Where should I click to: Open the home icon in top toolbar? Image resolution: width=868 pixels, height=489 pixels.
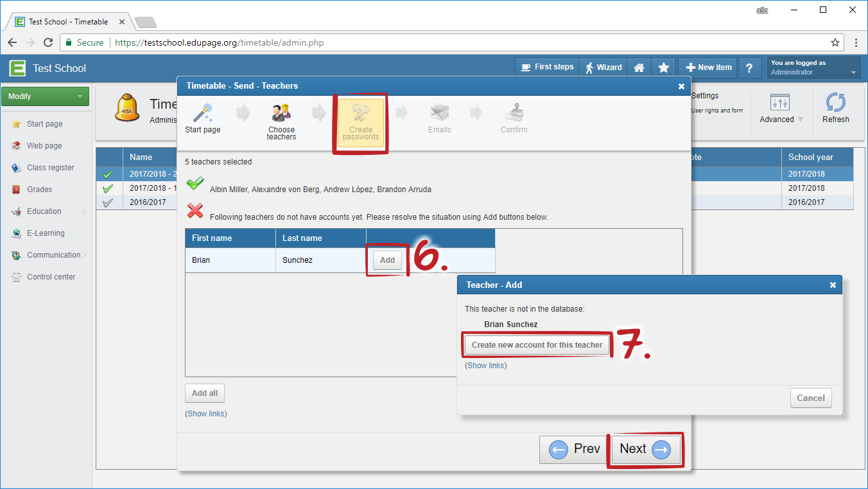[x=639, y=67]
